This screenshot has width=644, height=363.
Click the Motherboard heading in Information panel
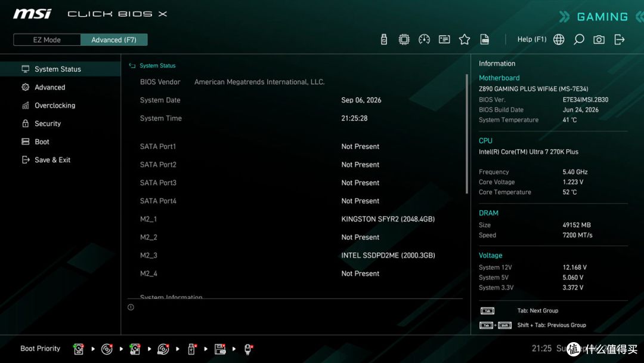pyautogui.click(x=499, y=78)
